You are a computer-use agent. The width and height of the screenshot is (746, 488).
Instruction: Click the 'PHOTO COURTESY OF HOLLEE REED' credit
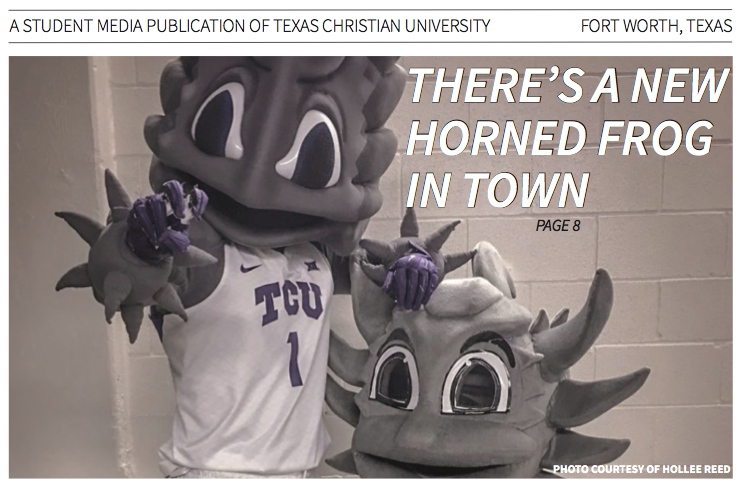(642, 469)
